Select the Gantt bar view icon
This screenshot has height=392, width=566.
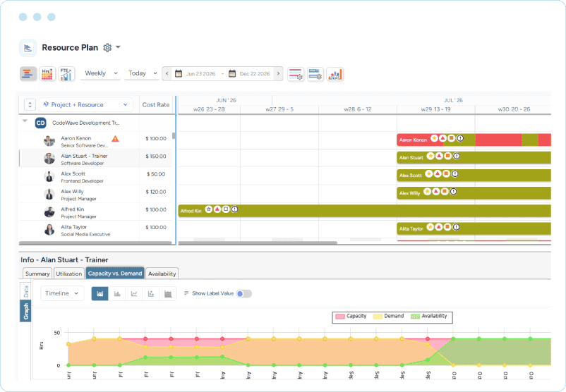(28, 74)
